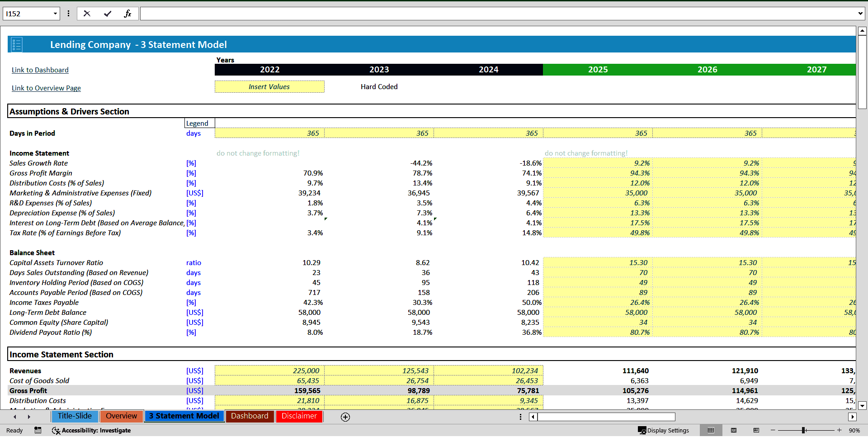Select the 2022 year header cell
Viewport: 868px width, 437px height.
click(269, 70)
